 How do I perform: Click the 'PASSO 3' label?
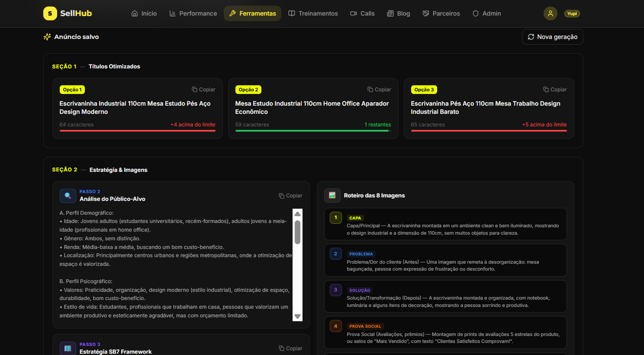click(90, 345)
